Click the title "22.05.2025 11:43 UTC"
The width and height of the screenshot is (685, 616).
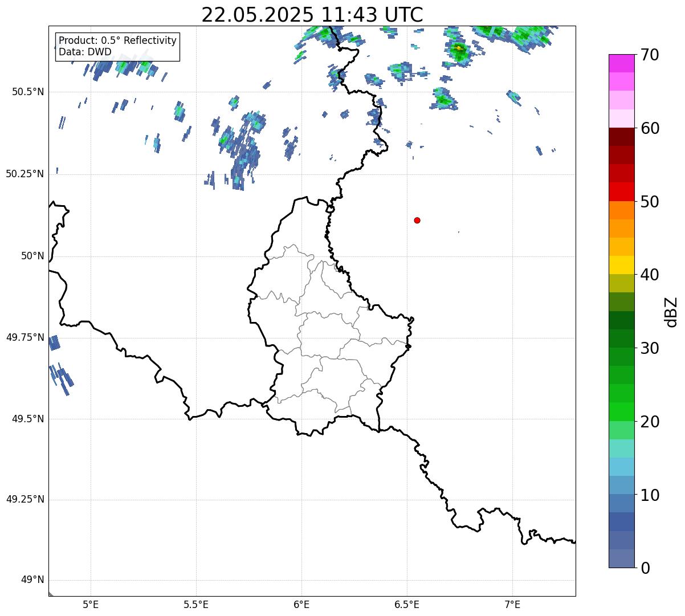(x=312, y=14)
